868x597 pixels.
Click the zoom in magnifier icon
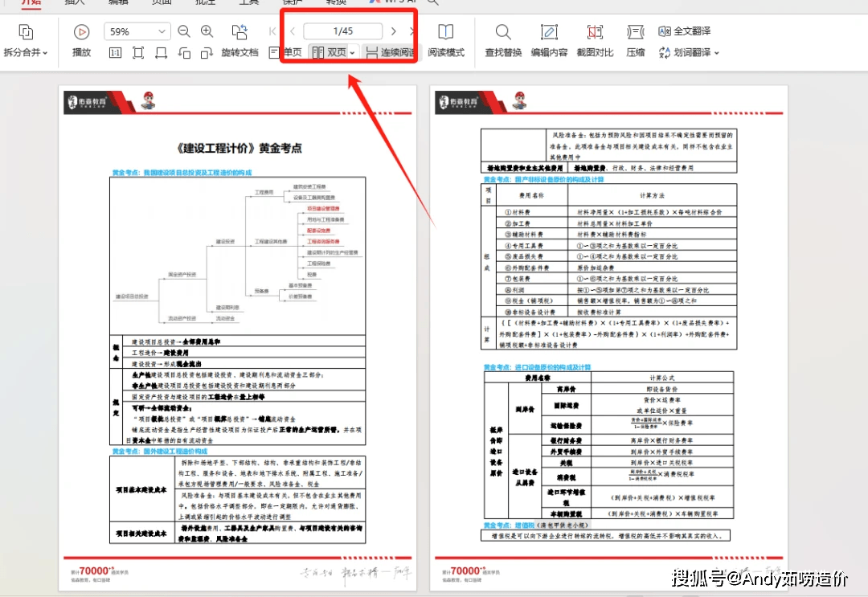pos(207,31)
